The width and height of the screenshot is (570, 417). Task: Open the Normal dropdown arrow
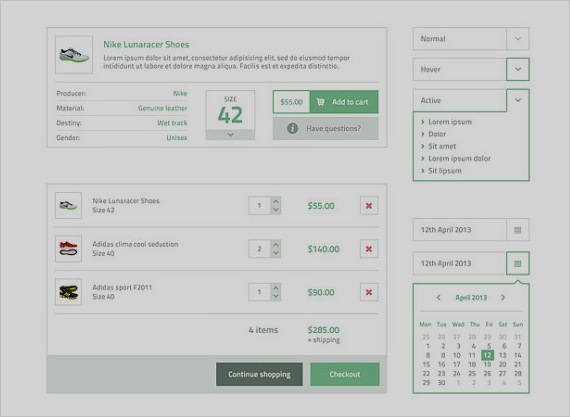click(x=518, y=39)
